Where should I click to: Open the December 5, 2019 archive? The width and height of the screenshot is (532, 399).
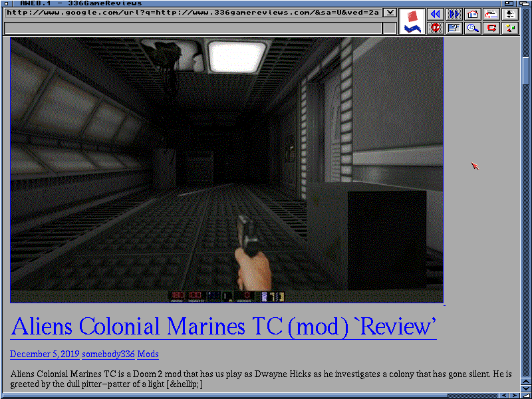(x=44, y=354)
